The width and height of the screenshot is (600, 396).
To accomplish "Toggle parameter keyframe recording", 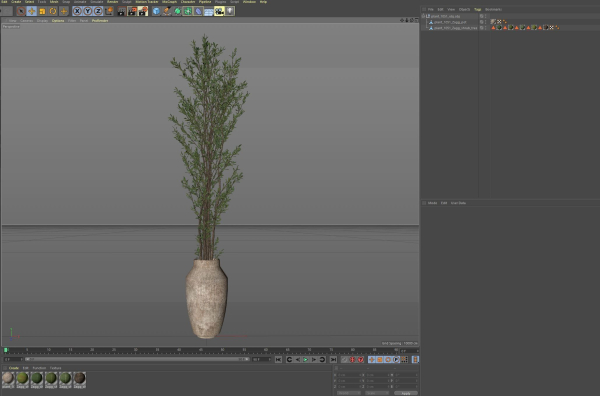I will pos(396,360).
